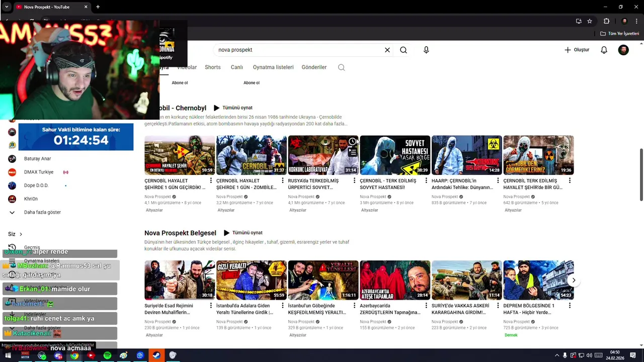Open the Chrome extensions puzzle icon
The height and width of the screenshot is (362, 644).
click(606, 21)
